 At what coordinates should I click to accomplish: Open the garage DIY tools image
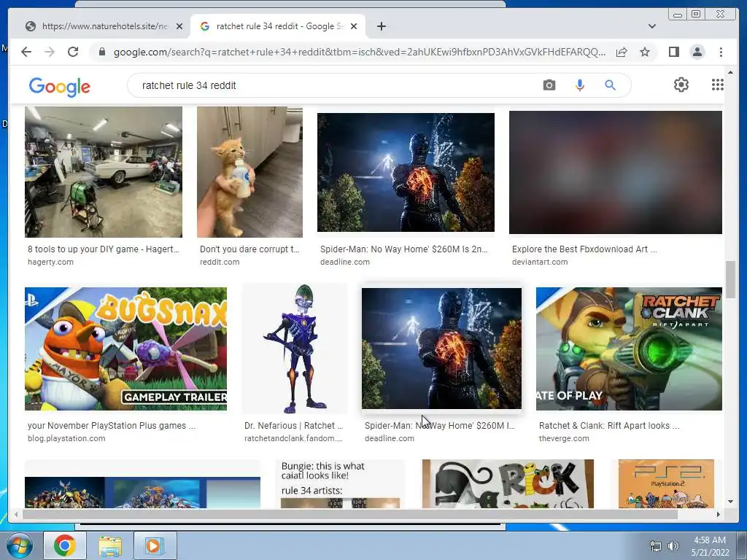pyautogui.click(x=104, y=172)
